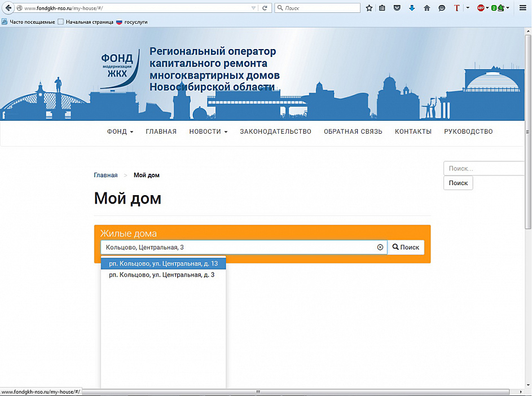
Task: Open the РУКОВОДСТВО menu item
Action: pos(468,131)
